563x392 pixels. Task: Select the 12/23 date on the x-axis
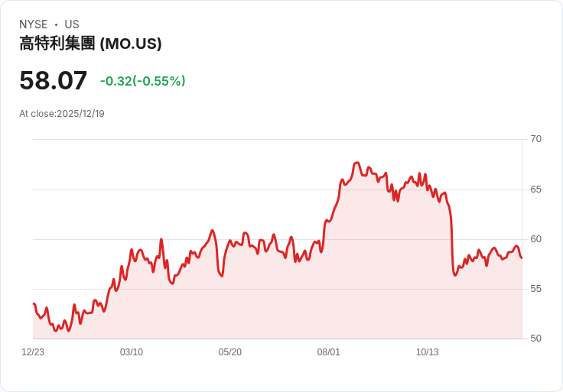tap(33, 352)
